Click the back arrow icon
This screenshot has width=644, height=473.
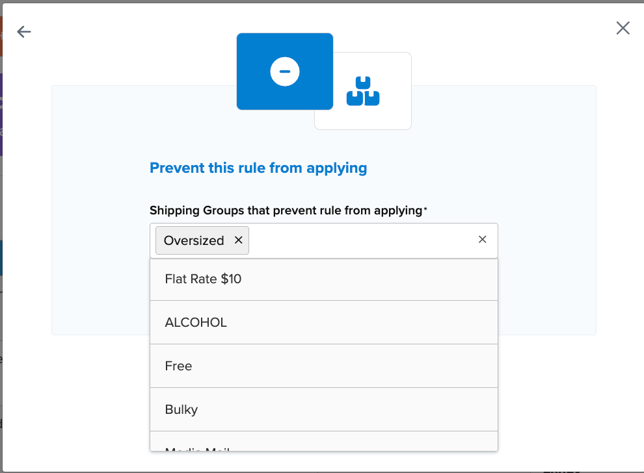[x=24, y=32]
